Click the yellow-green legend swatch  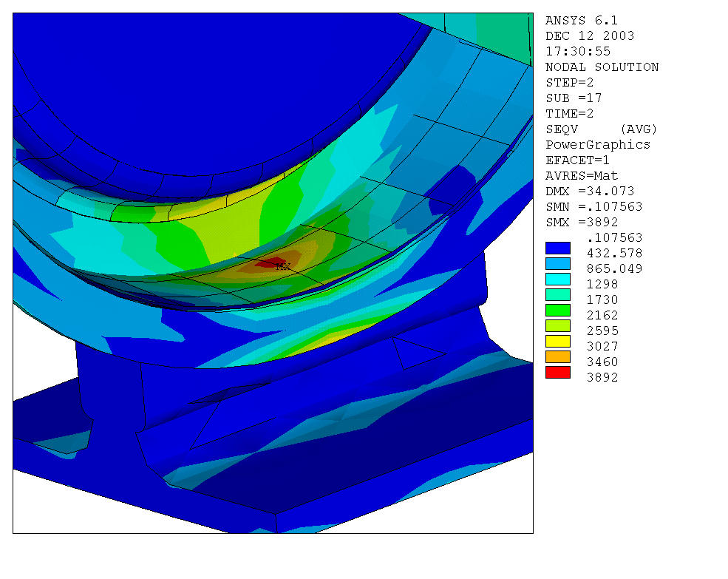[557, 326]
